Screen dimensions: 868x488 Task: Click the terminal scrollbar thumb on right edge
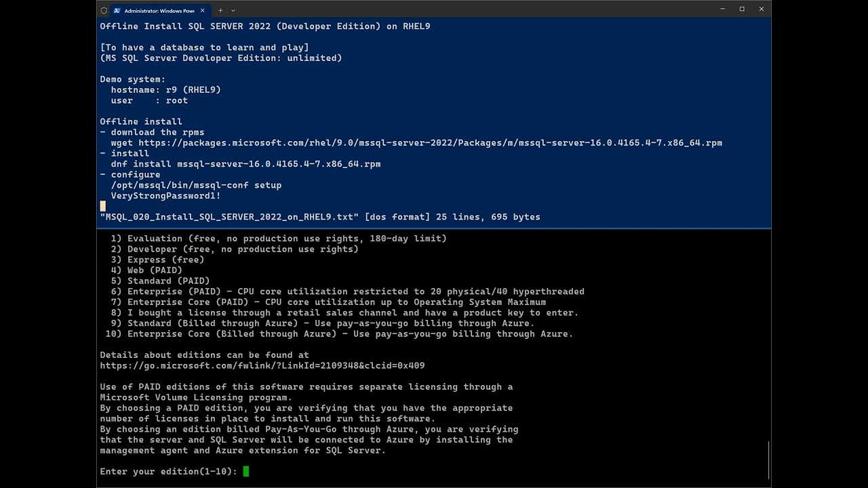(x=768, y=460)
